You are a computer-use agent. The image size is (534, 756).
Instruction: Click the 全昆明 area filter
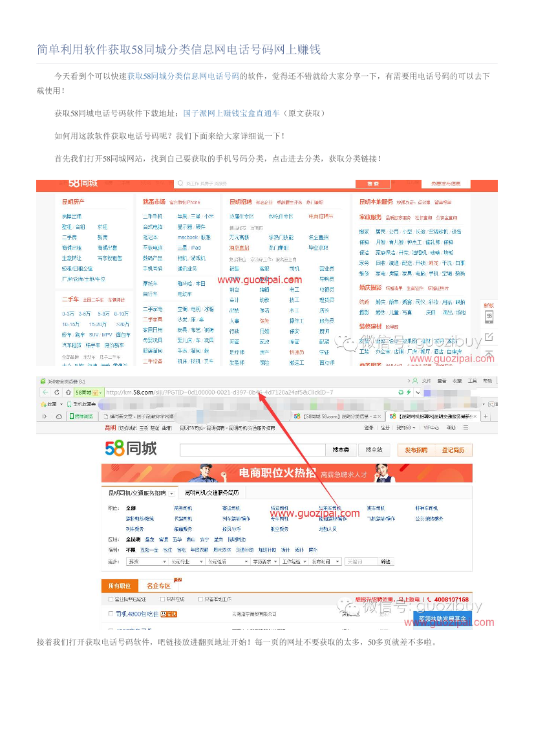[133, 539]
